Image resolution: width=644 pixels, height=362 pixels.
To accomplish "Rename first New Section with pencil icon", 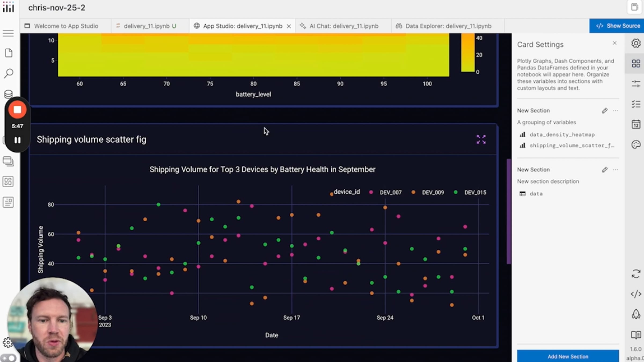I will point(605,110).
